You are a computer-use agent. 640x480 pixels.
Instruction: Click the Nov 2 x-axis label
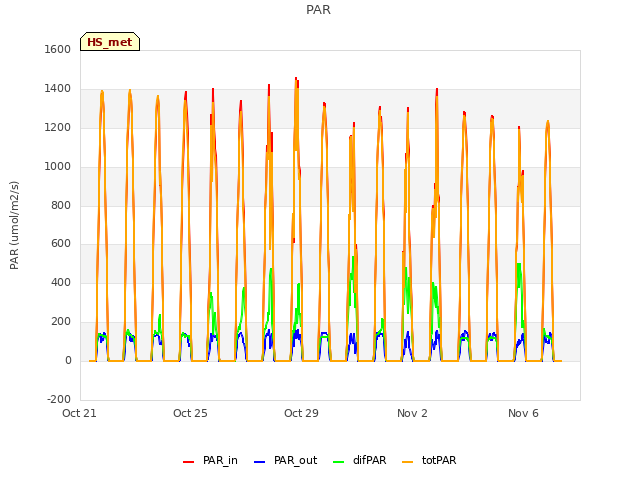pyautogui.click(x=412, y=413)
